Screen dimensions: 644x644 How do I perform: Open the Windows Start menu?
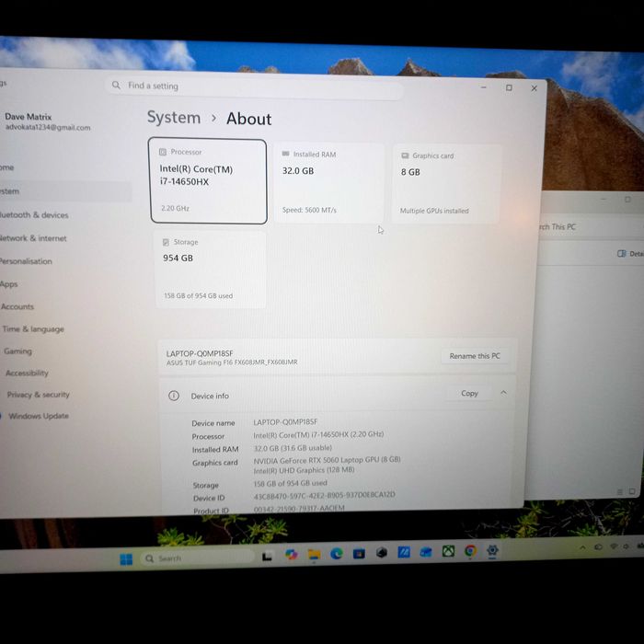pos(126,559)
